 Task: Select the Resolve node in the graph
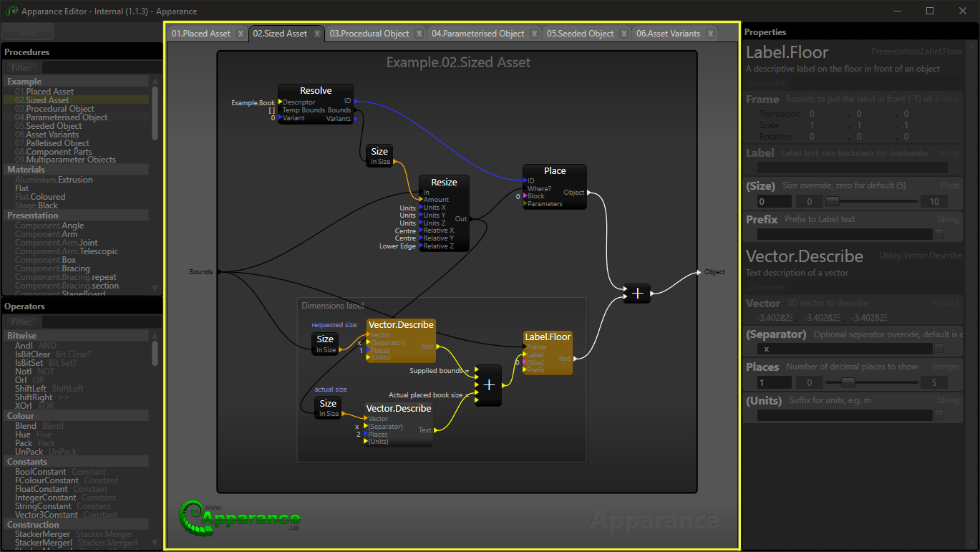[x=316, y=91]
